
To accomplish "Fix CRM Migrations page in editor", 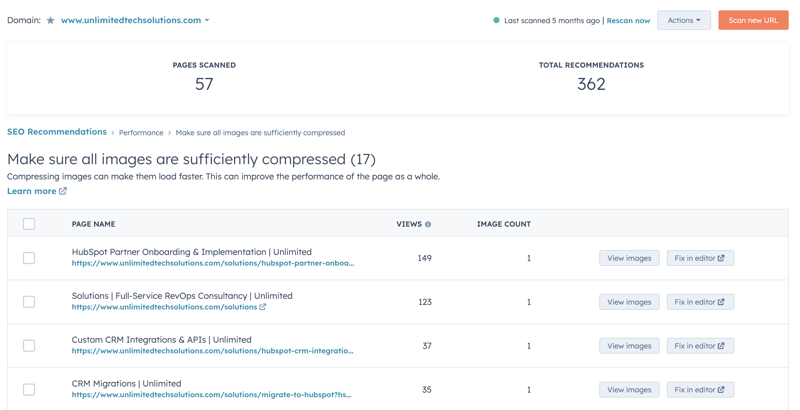I will coord(700,390).
